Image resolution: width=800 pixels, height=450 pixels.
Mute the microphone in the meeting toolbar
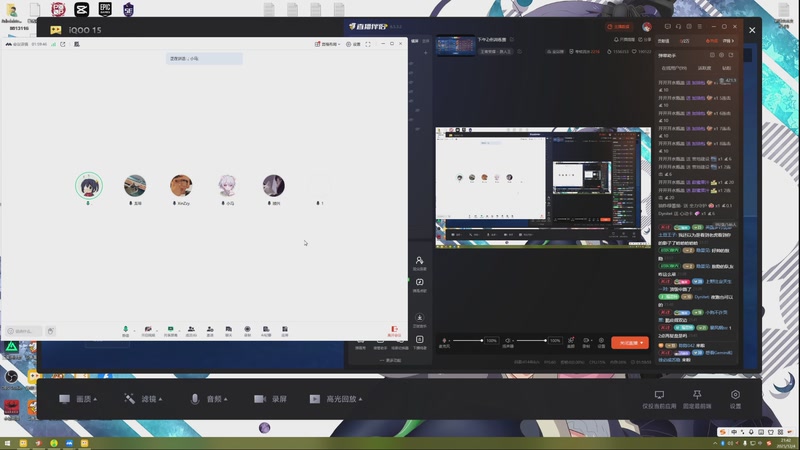pyautogui.click(x=126, y=331)
